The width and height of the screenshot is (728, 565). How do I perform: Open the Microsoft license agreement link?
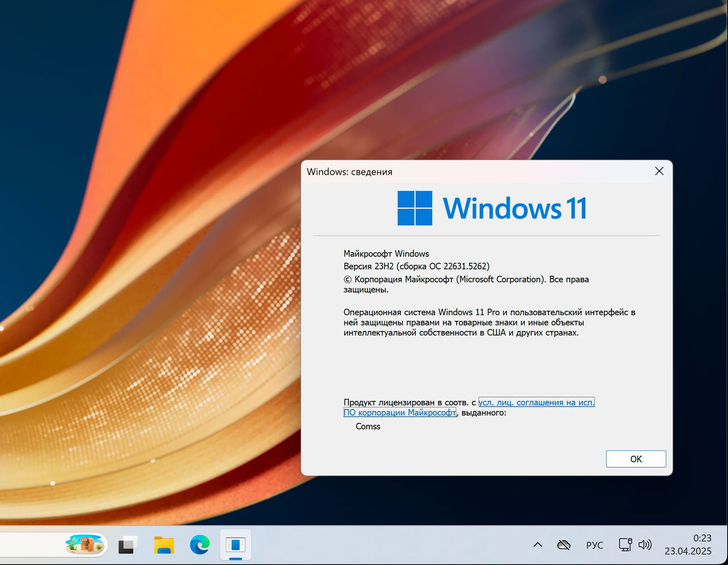536,402
